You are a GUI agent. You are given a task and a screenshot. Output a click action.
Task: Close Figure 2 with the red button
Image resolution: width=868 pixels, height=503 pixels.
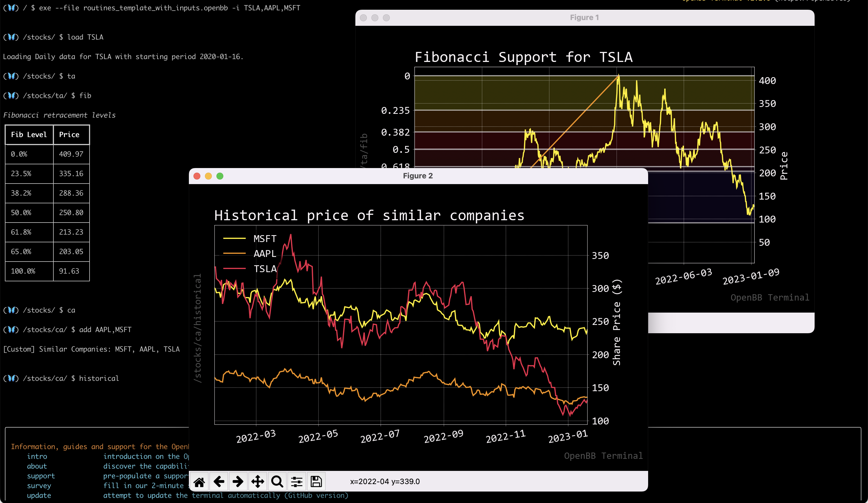[x=197, y=176]
